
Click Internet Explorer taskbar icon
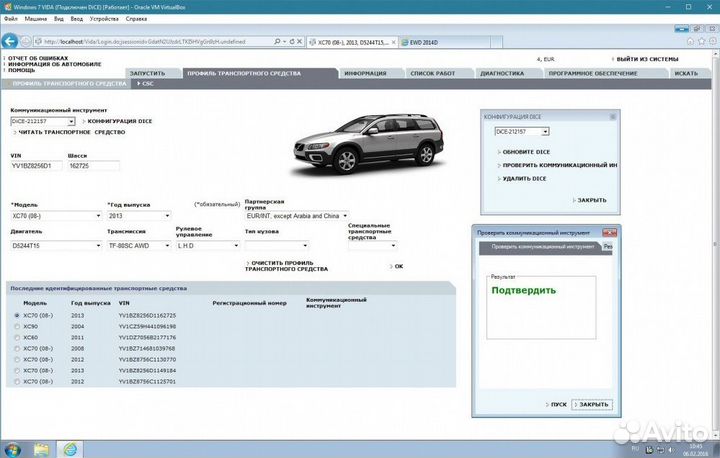(x=70, y=449)
